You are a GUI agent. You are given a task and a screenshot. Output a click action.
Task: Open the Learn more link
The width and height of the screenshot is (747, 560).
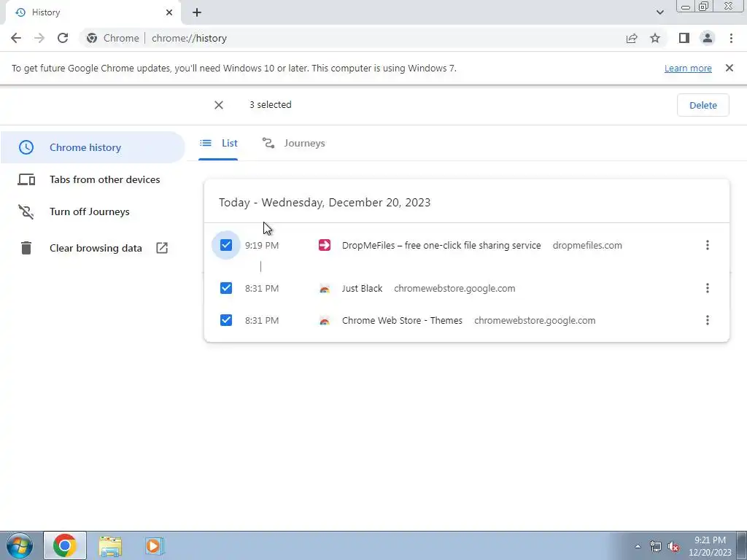(688, 68)
